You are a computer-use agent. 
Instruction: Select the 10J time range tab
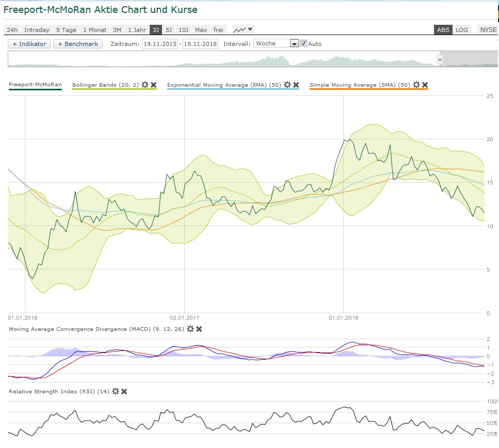click(183, 30)
